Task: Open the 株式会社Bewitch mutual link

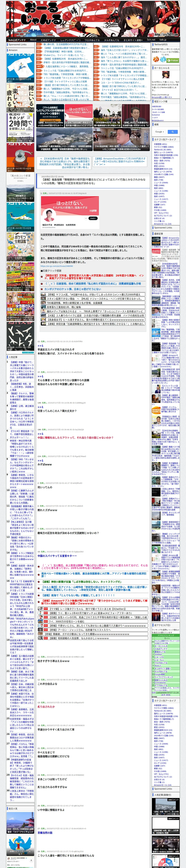Action: [x=158, y=120]
